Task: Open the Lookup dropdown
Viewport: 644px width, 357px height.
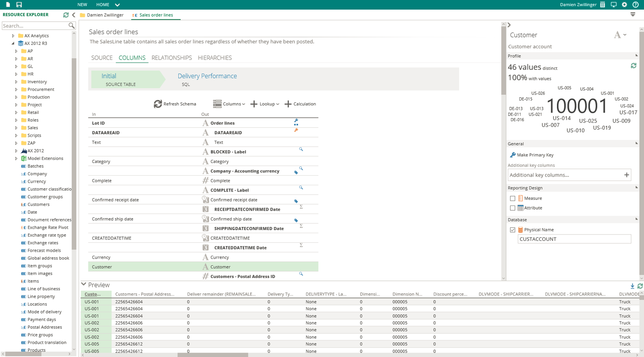Action: [265, 104]
